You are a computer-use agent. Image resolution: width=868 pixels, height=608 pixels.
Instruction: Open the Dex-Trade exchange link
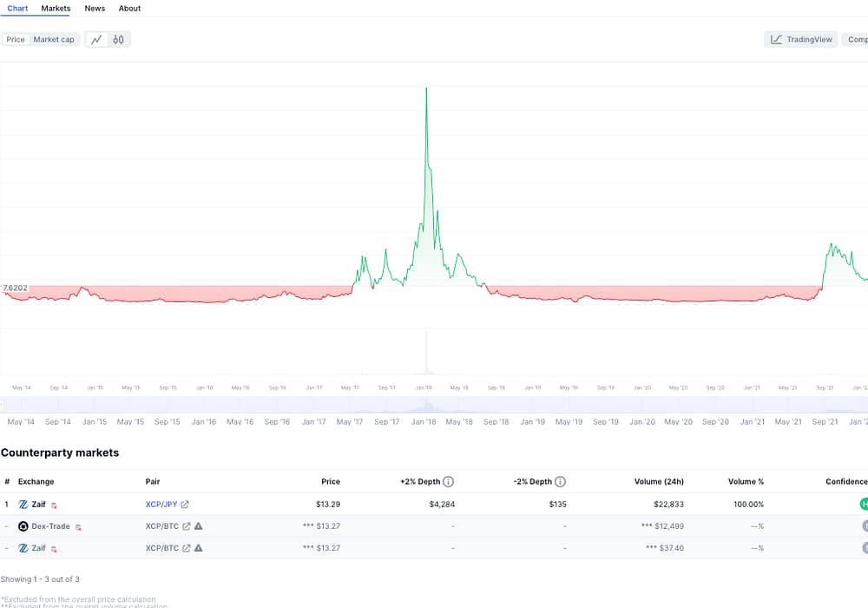[50, 526]
